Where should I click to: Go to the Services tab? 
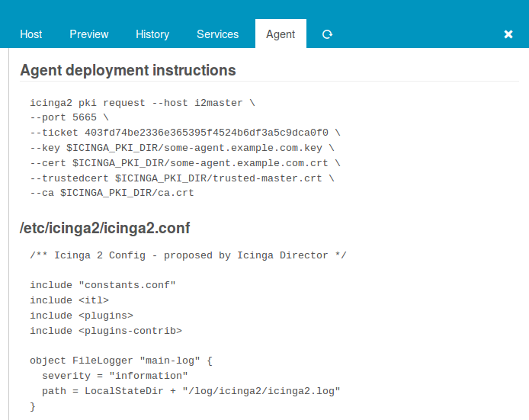pos(217,34)
